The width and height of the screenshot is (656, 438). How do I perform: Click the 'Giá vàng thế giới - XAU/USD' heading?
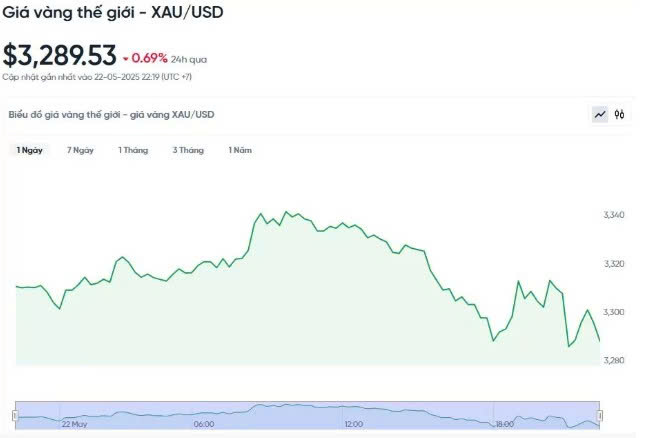(111, 15)
